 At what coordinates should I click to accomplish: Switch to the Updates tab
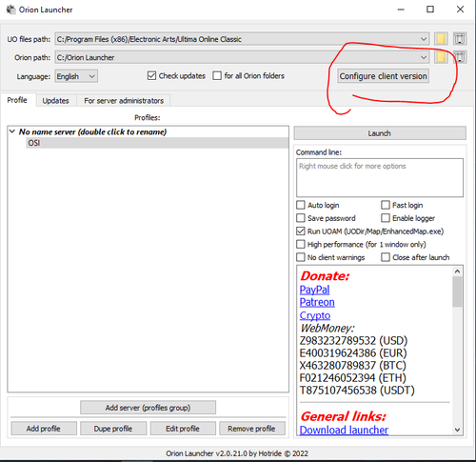pyautogui.click(x=56, y=101)
